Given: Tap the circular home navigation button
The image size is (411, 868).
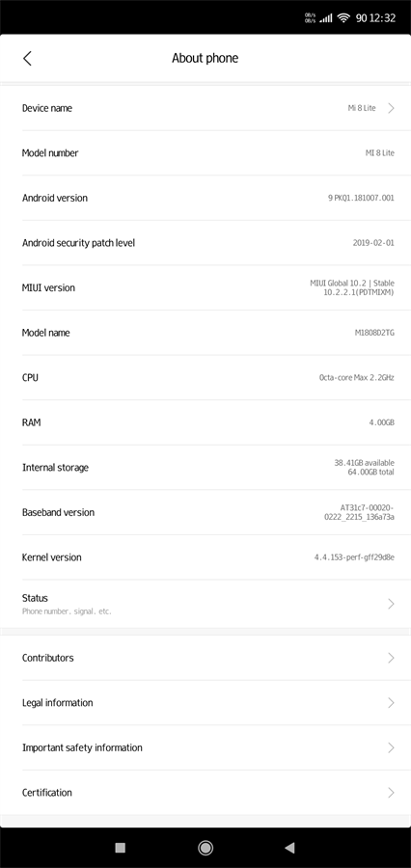Looking at the screenshot, I should pos(205,847).
